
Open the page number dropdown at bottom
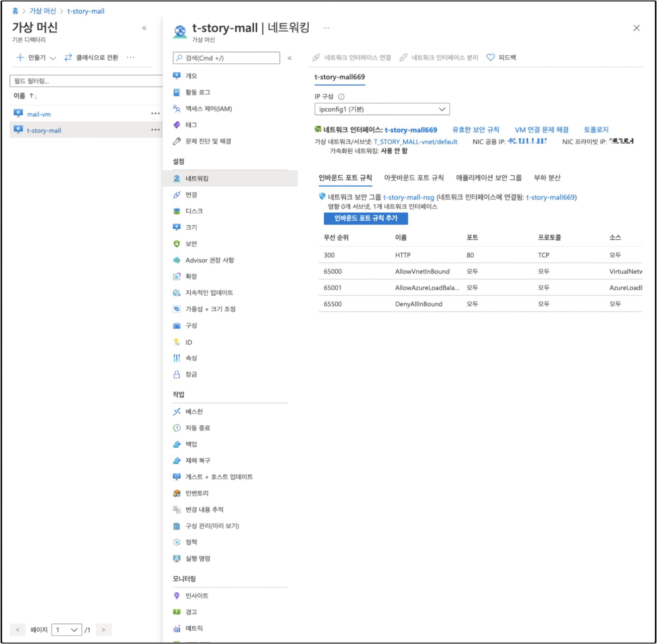pyautogui.click(x=67, y=630)
